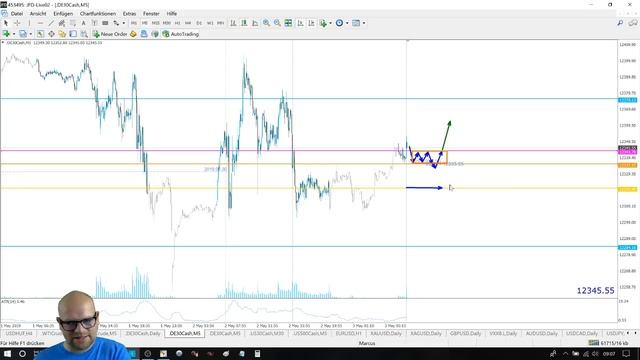Image resolution: width=640 pixels, height=360 pixels.
Task: Open the Datei menu
Action: [17, 13]
